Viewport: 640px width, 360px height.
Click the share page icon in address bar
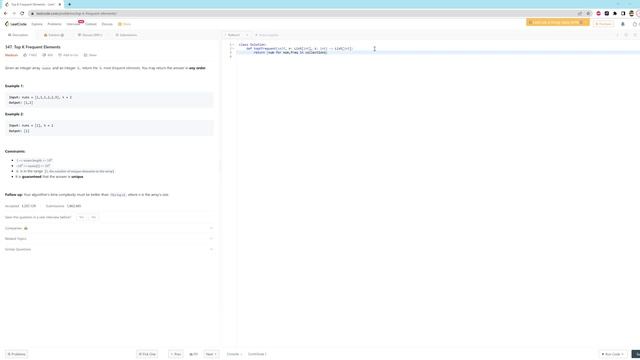tap(580, 13)
